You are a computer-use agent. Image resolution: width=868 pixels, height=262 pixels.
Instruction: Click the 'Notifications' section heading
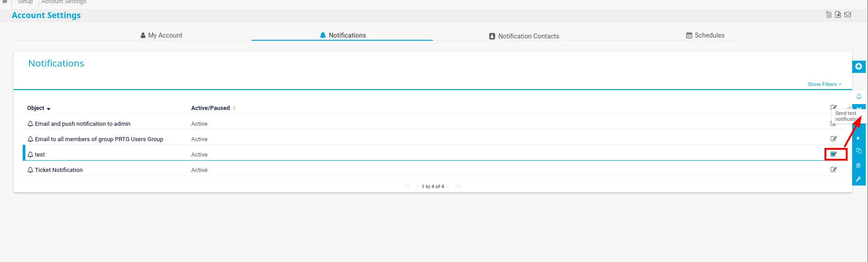pyautogui.click(x=56, y=63)
